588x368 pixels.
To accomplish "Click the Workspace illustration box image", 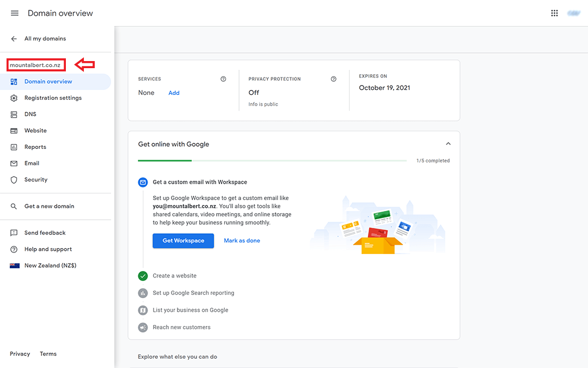I will (379, 225).
